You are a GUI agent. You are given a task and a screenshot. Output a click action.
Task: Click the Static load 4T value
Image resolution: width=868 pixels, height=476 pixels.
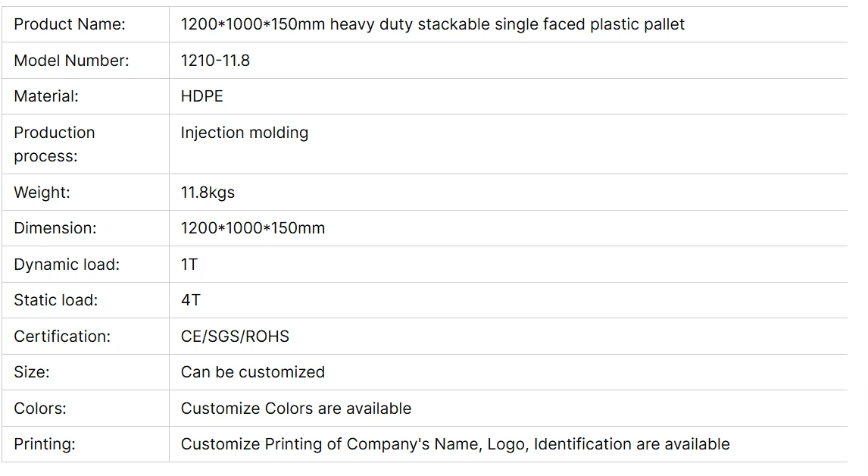point(190,300)
